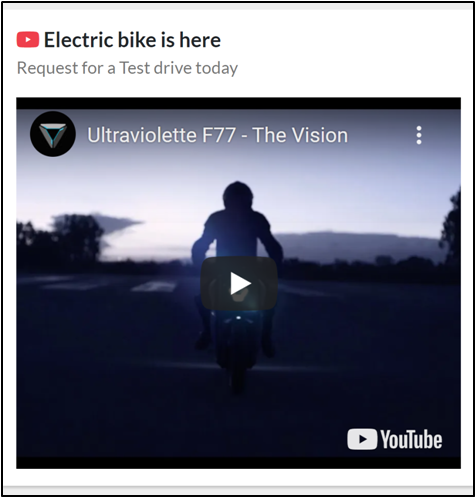The image size is (476, 498).
Task: Click the words 'Test drive' in subtitle
Action: [156, 68]
